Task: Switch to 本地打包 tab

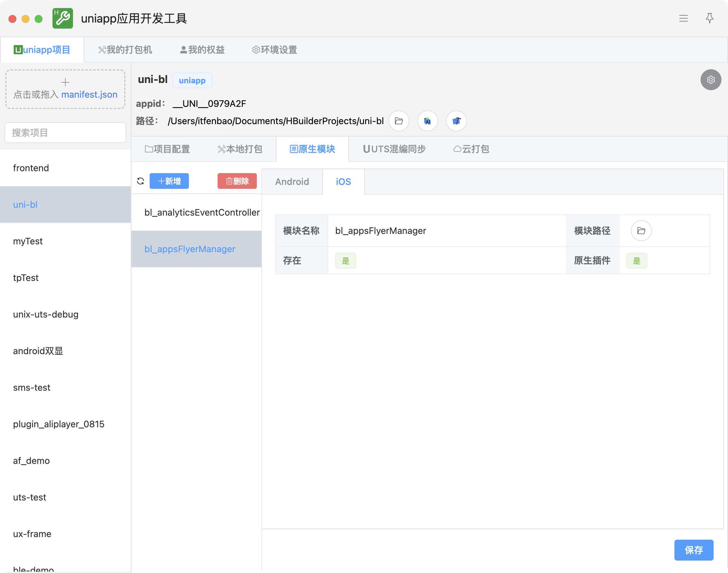Action: pos(240,149)
